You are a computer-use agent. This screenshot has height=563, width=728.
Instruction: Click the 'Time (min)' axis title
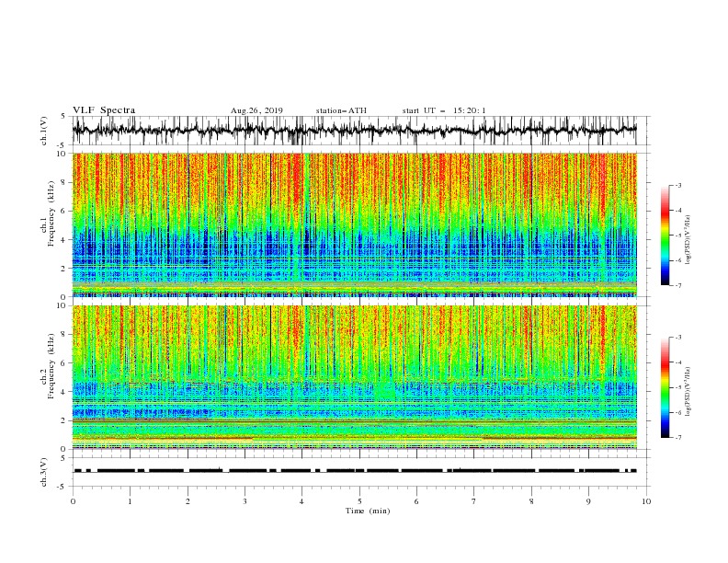pyautogui.click(x=368, y=511)
